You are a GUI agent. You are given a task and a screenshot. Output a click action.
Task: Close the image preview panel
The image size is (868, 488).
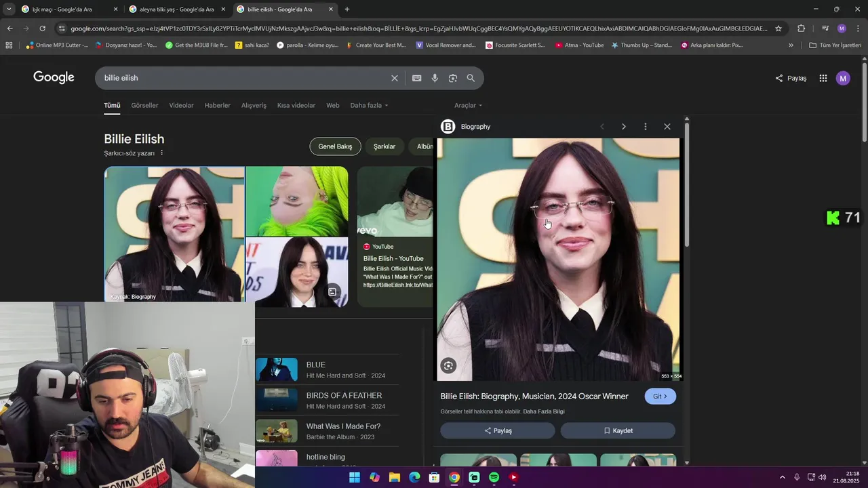pyautogui.click(x=667, y=127)
